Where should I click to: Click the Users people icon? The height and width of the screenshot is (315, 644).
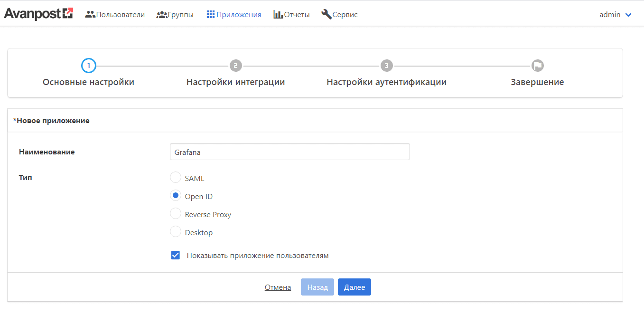[90, 15]
